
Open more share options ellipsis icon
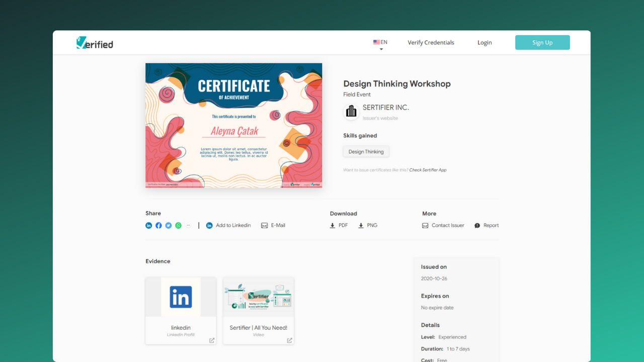point(188,226)
